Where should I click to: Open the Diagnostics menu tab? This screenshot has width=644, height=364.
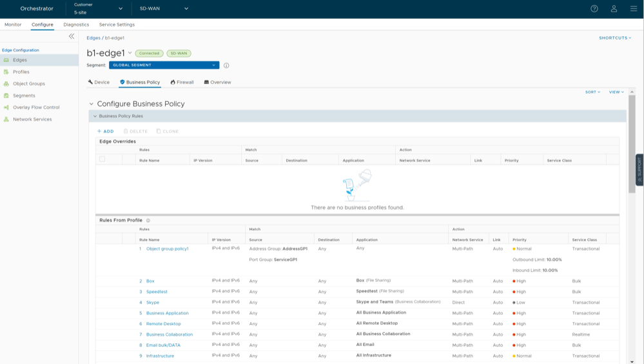[x=76, y=25]
